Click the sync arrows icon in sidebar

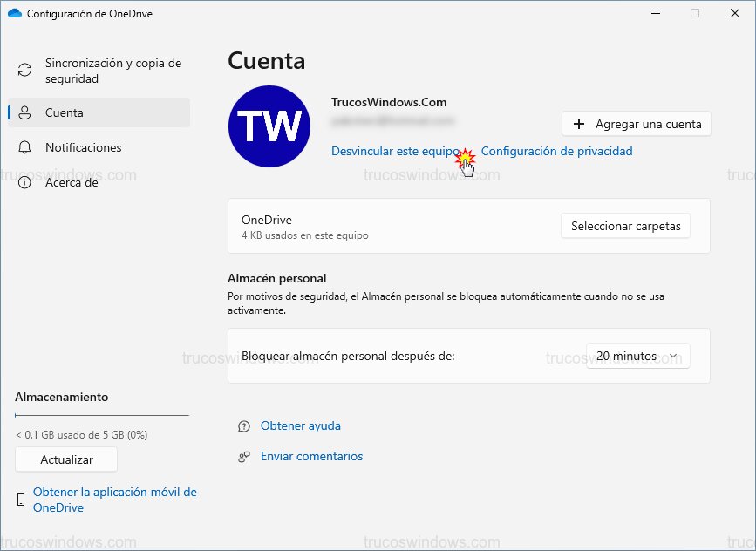[x=25, y=71]
